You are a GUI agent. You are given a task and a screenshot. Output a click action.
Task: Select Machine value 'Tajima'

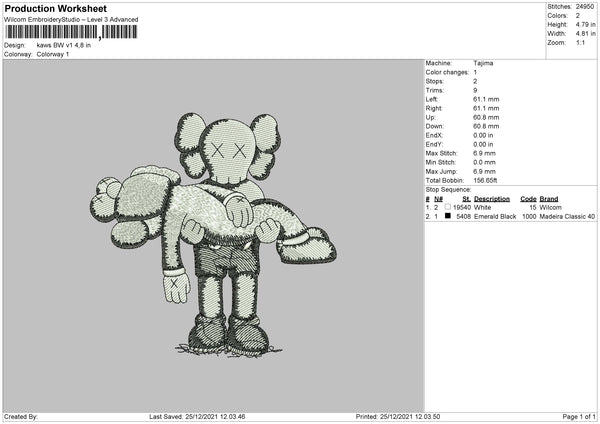(x=483, y=63)
